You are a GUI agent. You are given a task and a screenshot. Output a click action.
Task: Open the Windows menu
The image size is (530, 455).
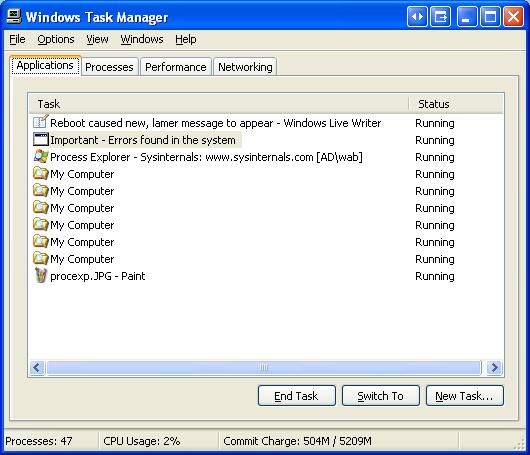[x=142, y=39]
